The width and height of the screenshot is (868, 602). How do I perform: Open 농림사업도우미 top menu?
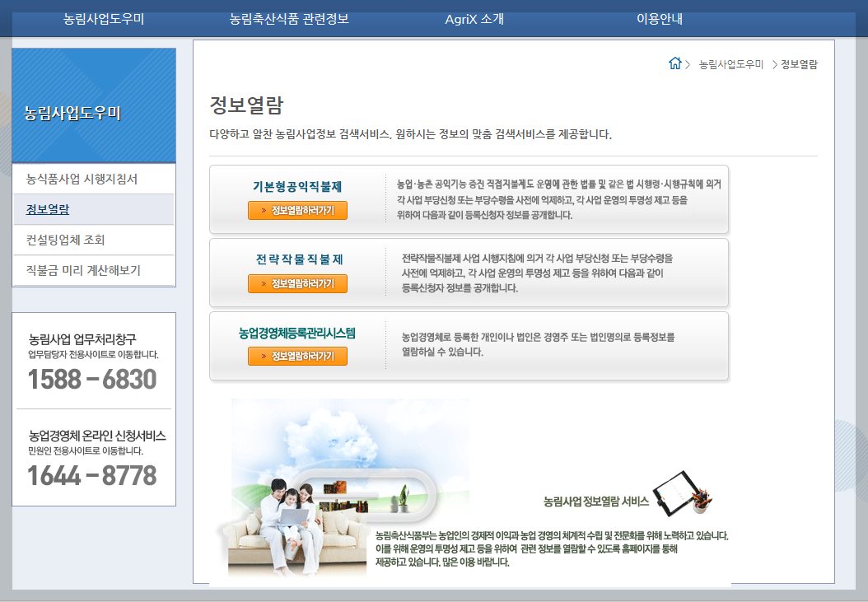(104, 19)
